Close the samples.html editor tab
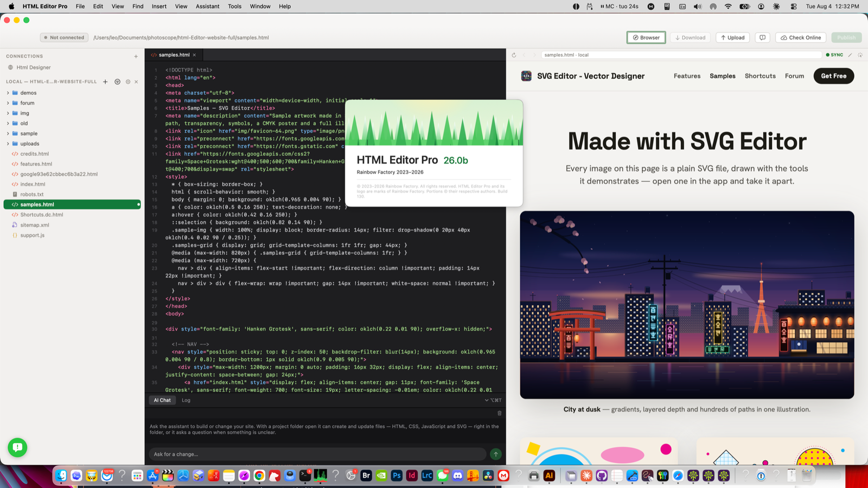 tap(194, 55)
